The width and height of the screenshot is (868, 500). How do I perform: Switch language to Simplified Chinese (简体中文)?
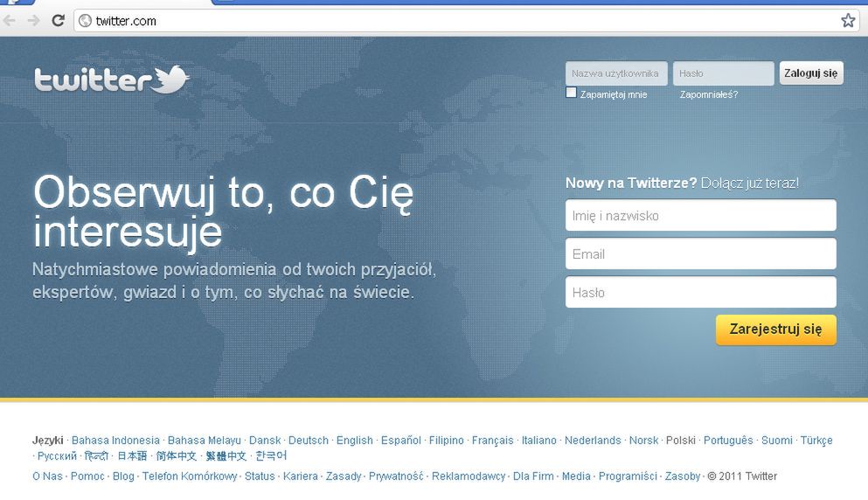tap(176, 456)
